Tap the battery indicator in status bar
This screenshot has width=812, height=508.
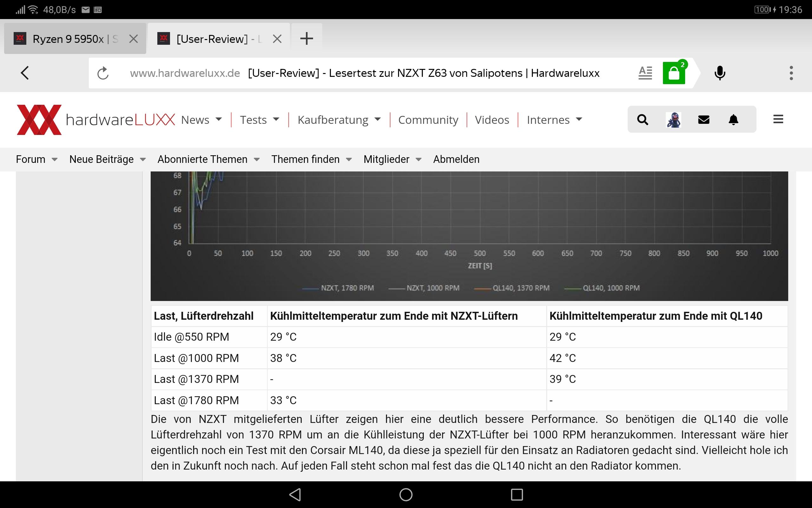point(762,10)
